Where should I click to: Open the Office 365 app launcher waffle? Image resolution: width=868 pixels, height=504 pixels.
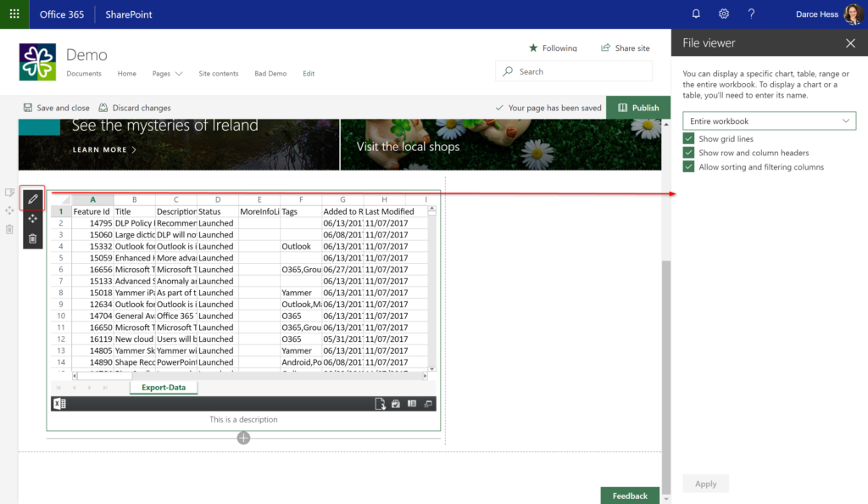(14, 14)
